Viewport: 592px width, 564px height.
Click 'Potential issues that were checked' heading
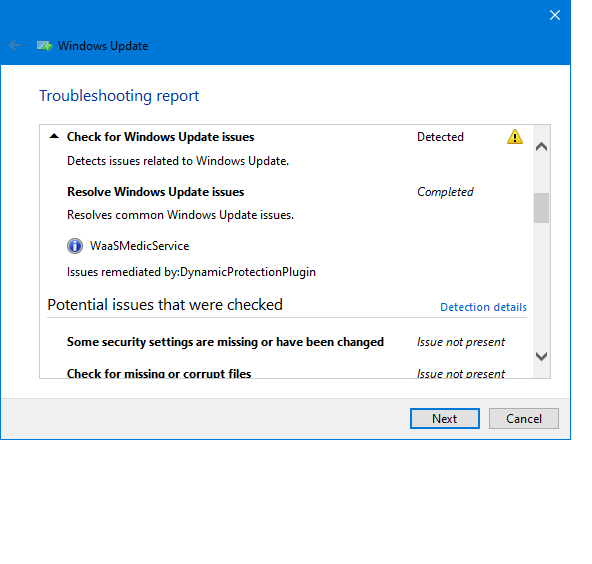coord(165,305)
